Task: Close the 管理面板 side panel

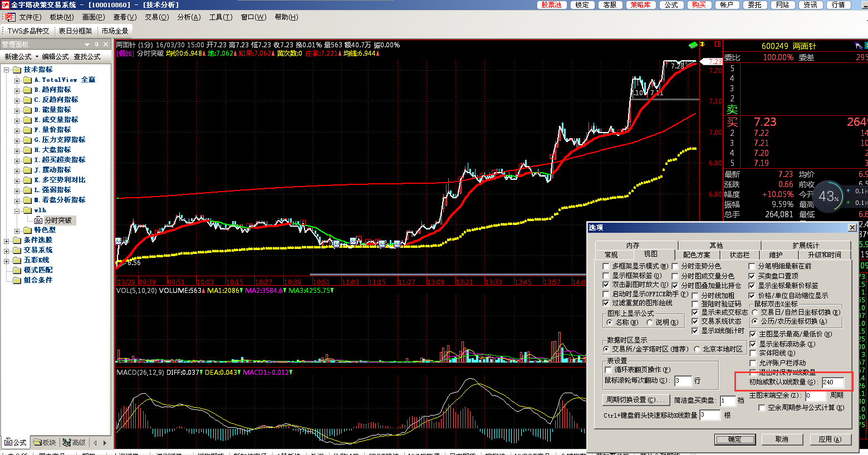Action: [106, 44]
